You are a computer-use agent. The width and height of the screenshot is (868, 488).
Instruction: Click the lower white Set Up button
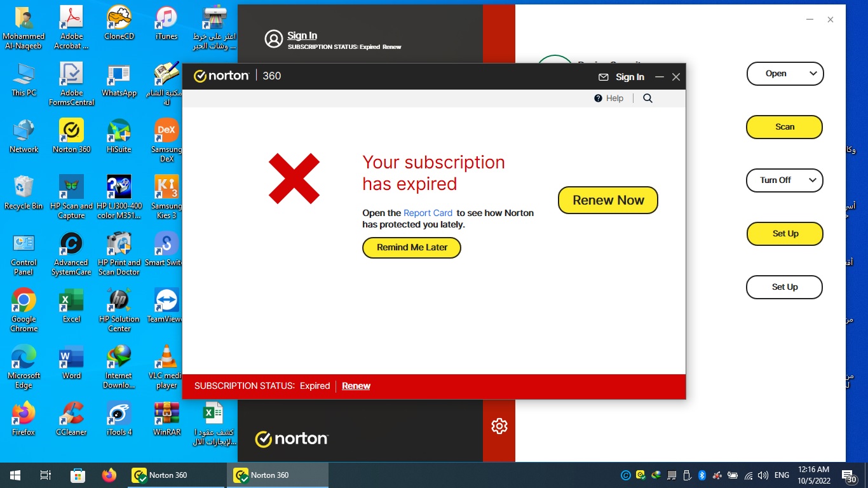tap(785, 287)
